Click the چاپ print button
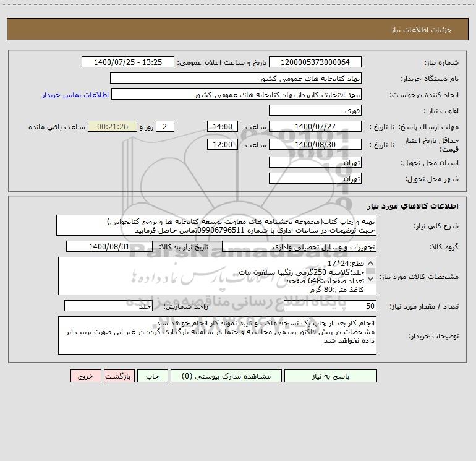476x461 pixels. click(x=153, y=376)
